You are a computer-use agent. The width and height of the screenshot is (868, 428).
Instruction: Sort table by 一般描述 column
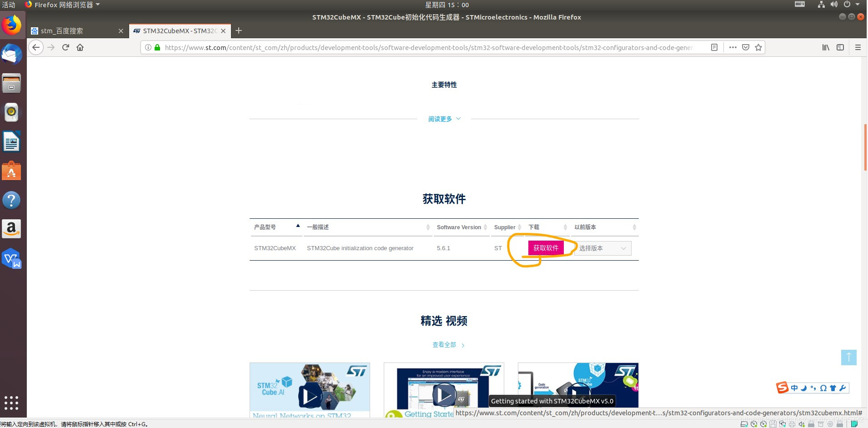368,227
